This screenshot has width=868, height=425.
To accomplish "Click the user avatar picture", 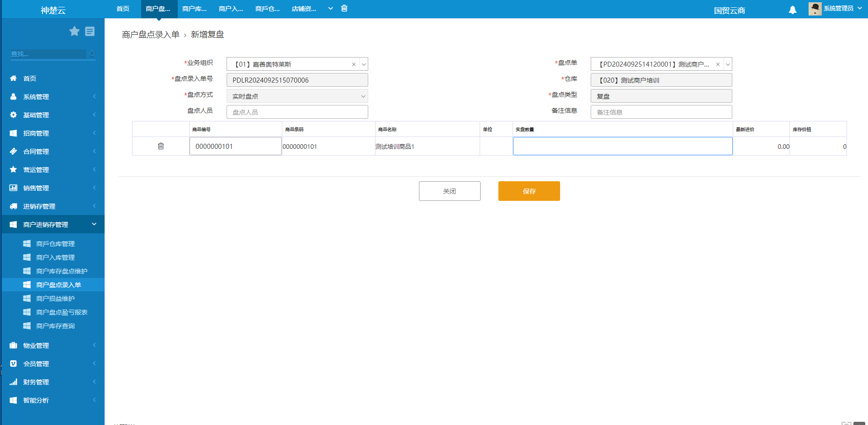I will click(x=815, y=9).
